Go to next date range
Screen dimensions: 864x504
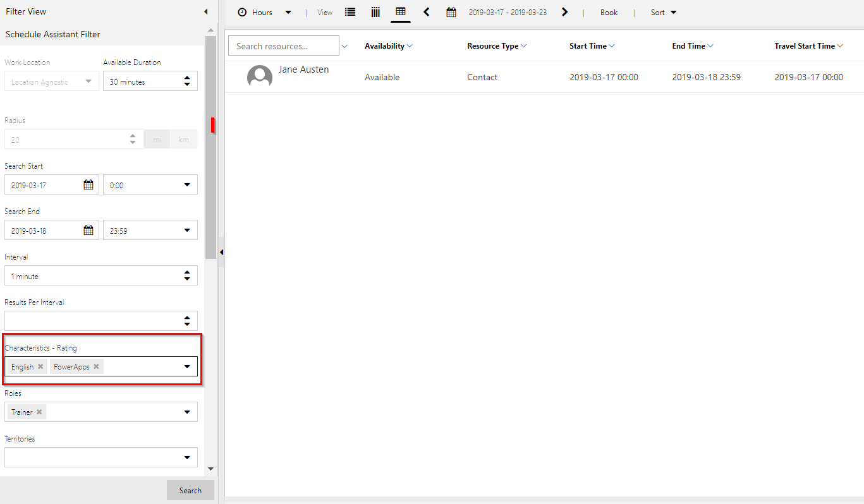click(x=564, y=12)
